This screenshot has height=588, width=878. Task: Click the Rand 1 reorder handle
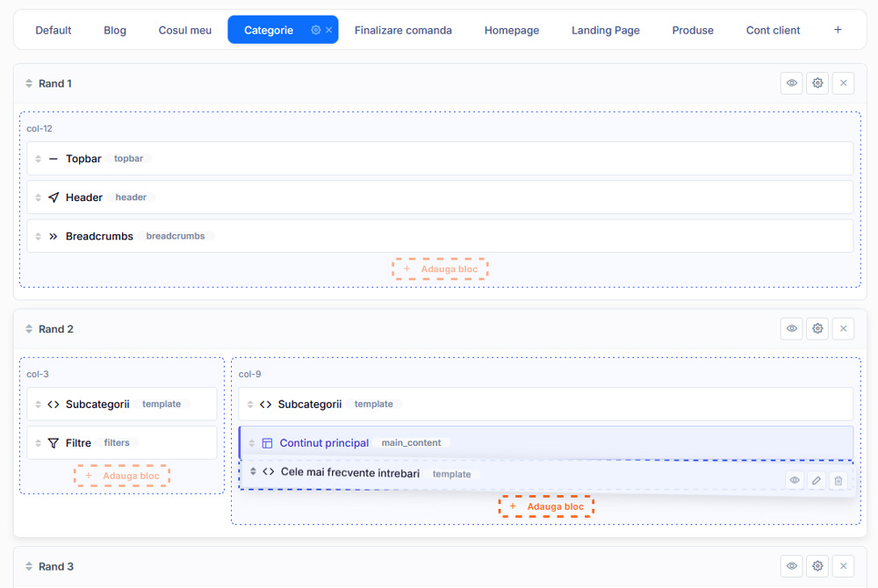point(29,83)
